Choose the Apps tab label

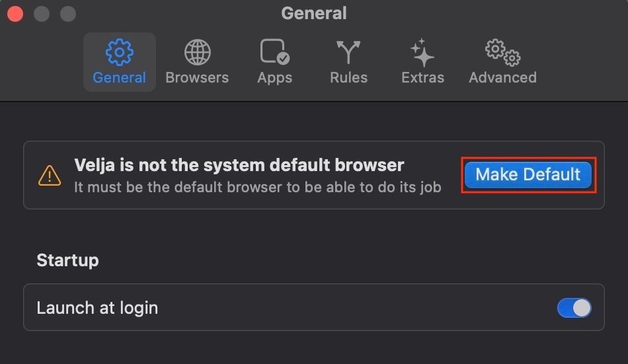(274, 77)
